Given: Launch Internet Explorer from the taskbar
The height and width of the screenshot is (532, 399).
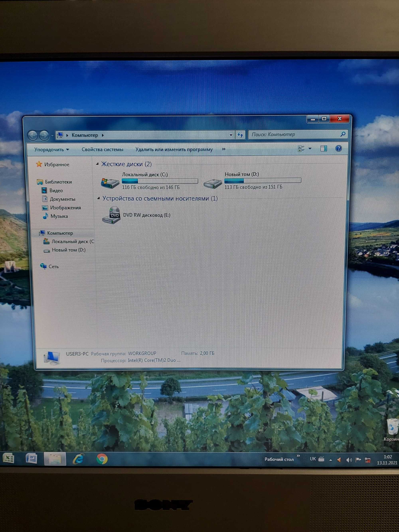Looking at the screenshot, I should click(78, 459).
